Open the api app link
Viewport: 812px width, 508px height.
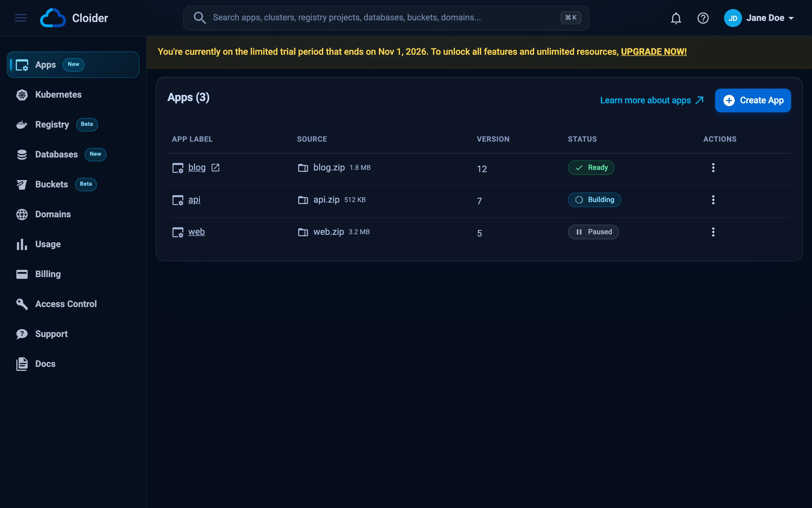point(194,200)
